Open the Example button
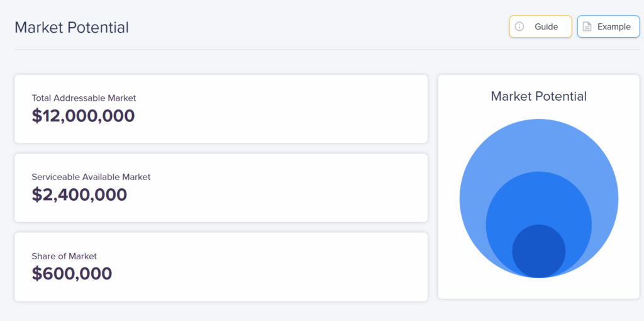 (608, 26)
